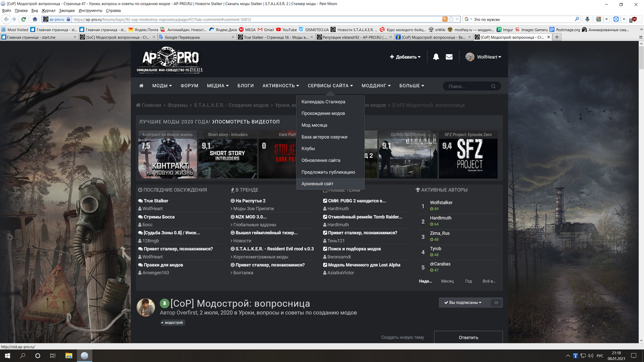
Task: Switch to Год tab in active authors
Action: (468, 281)
